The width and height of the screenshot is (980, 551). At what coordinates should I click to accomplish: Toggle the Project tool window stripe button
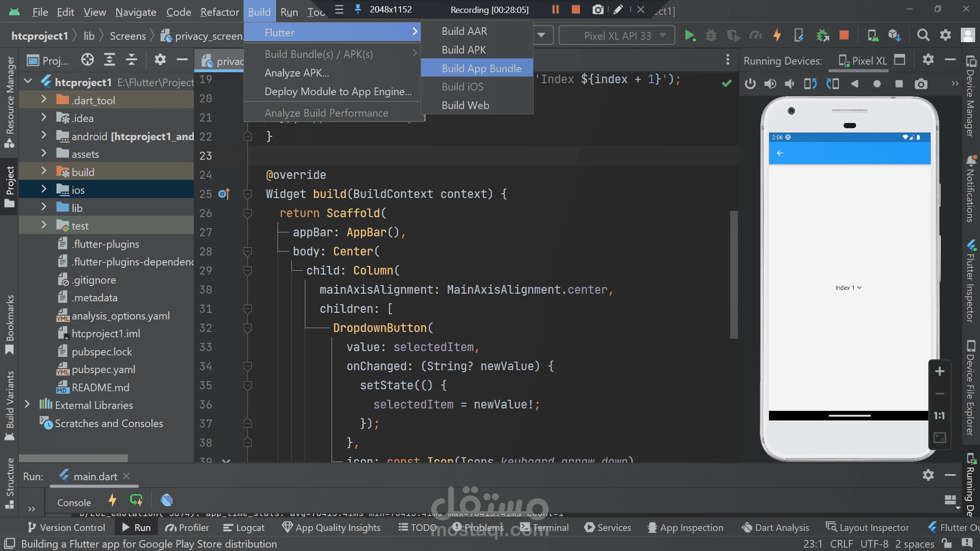[10, 187]
